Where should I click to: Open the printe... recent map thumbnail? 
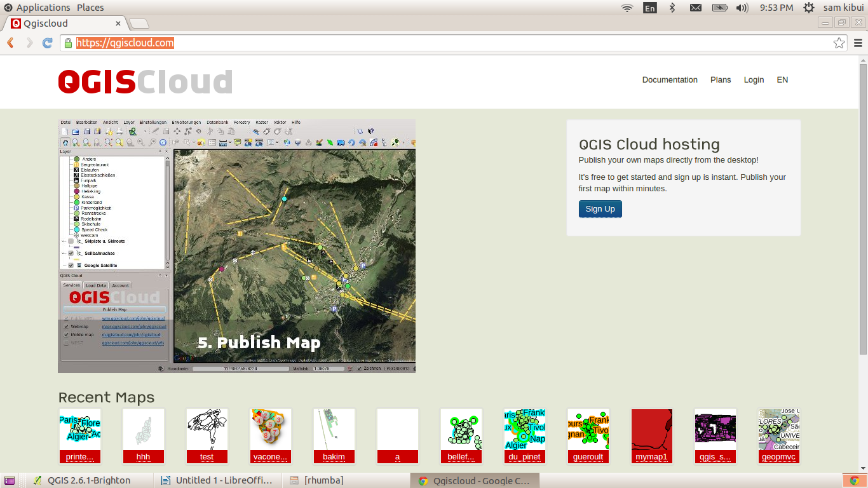80,436
